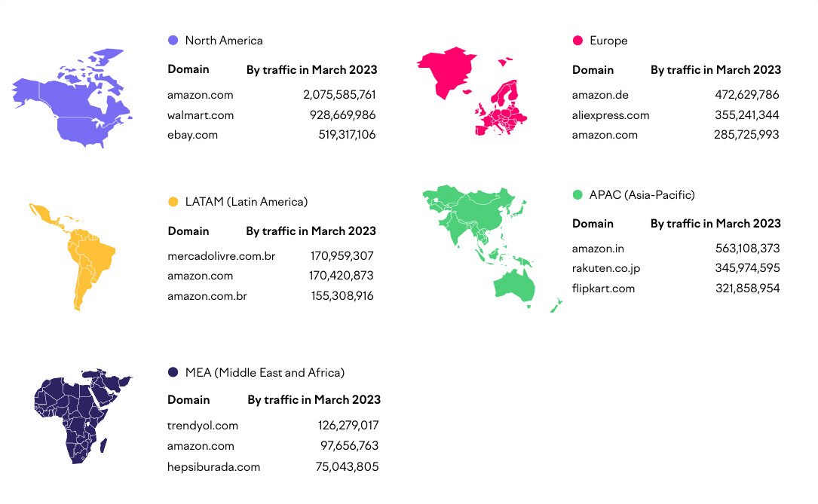
Task: Click APAC's By traffic in March 2023 header
Action: 715,224
